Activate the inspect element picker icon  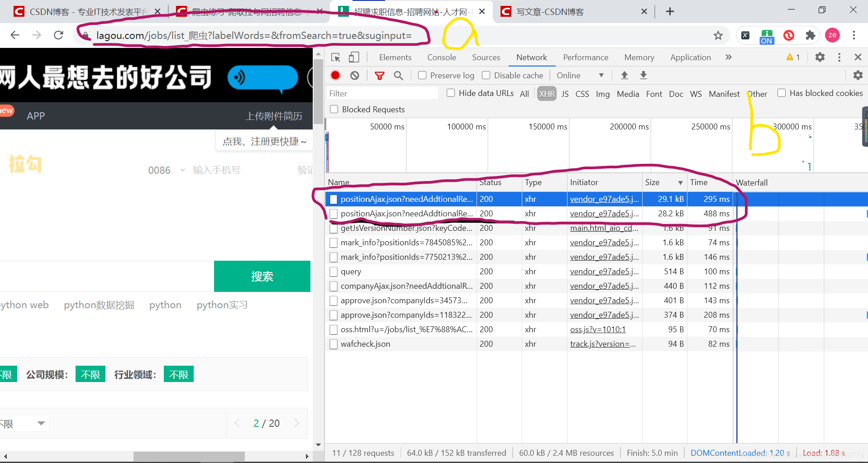336,57
